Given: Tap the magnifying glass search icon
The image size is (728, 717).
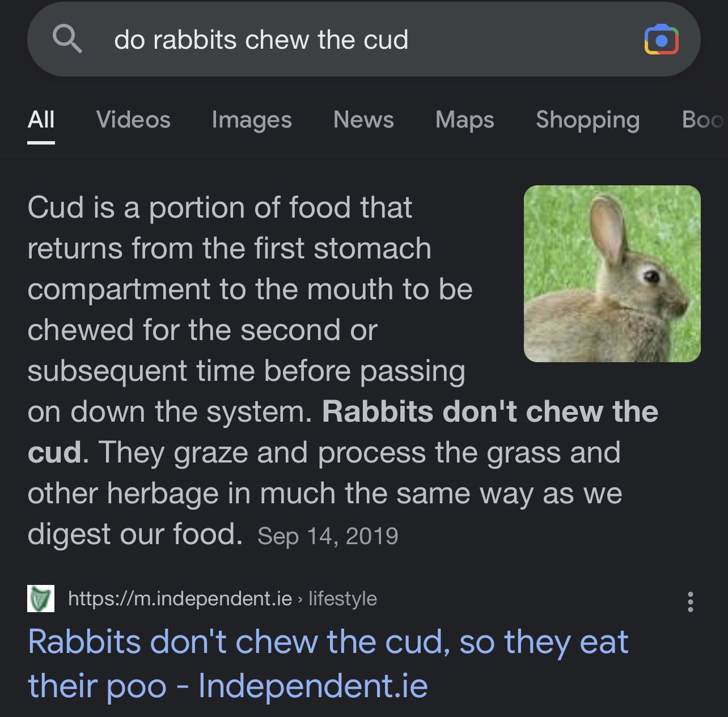Looking at the screenshot, I should point(67,40).
